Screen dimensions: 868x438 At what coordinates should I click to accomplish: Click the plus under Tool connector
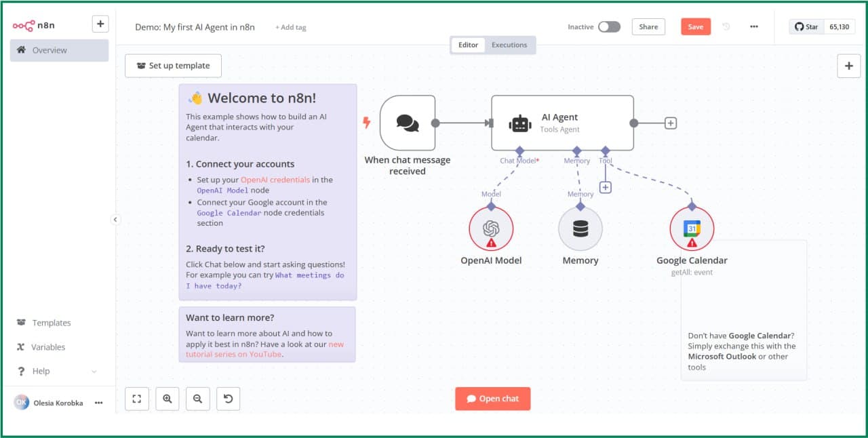[x=606, y=187]
